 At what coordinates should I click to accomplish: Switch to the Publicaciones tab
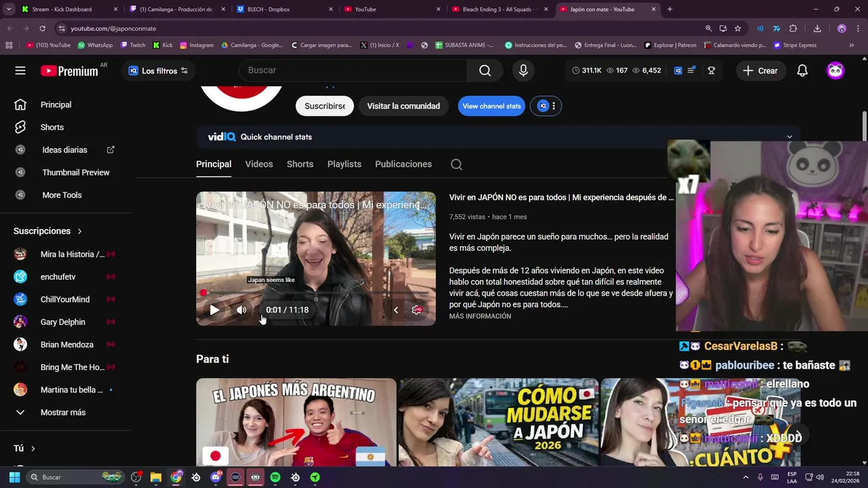coord(403,164)
